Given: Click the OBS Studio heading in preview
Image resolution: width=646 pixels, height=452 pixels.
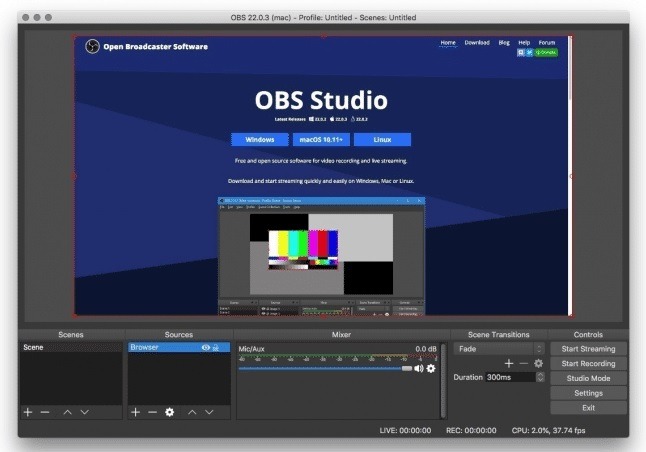Looking at the screenshot, I should (x=321, y=100).
